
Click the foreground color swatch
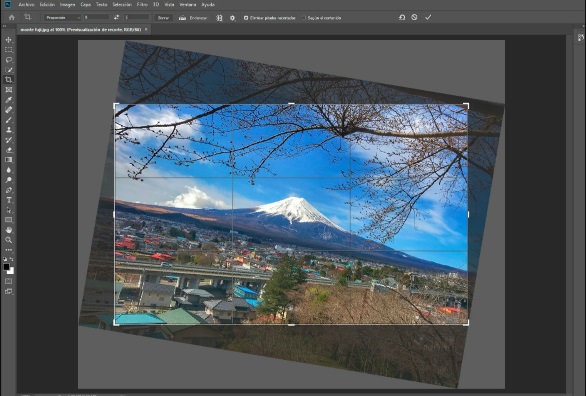pyautogui.click(x=6, y=267)
